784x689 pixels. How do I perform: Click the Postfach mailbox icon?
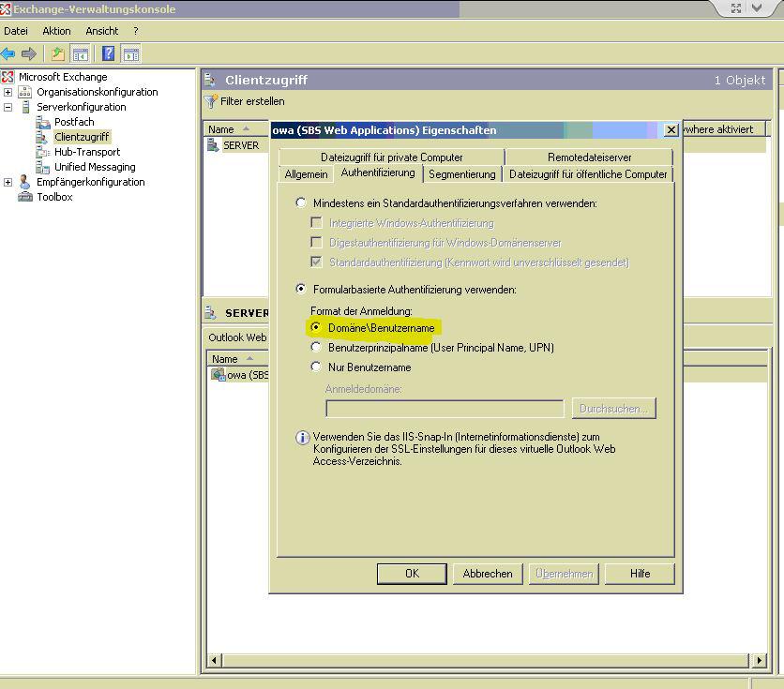(43, 122)
